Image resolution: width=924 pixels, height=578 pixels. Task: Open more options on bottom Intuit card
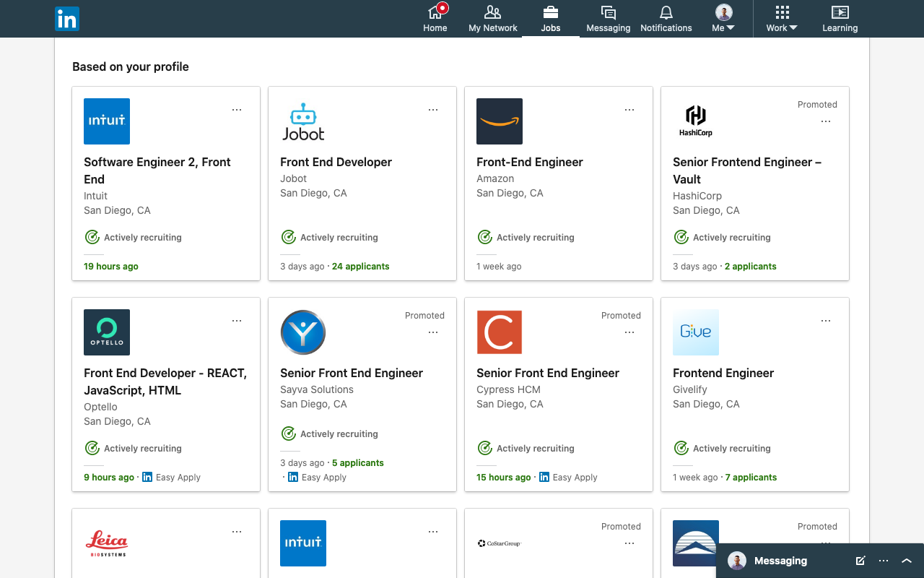pos(433,532)
